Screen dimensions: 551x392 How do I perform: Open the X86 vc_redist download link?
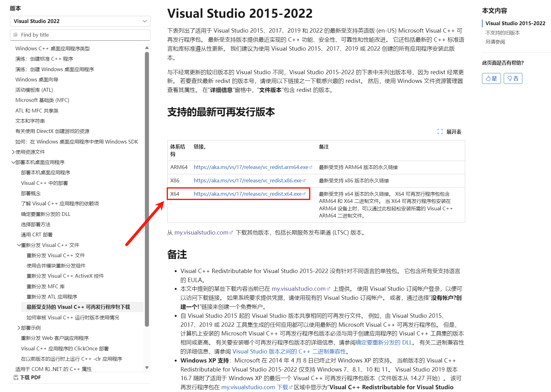[x=248, y=180]
